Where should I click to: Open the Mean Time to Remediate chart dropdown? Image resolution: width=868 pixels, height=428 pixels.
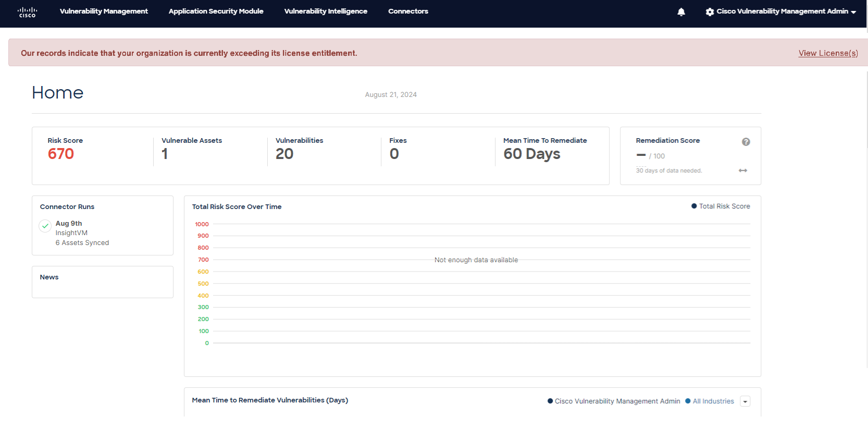(745, 401)
